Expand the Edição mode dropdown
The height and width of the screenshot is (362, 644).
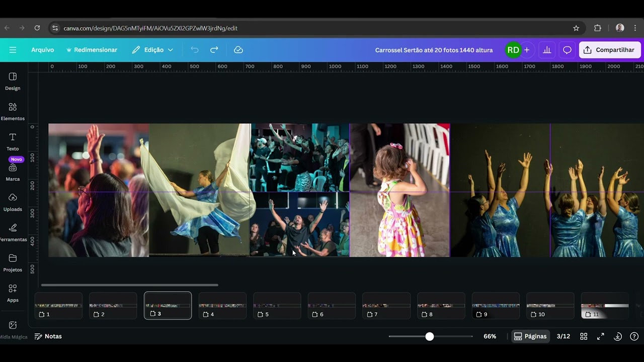coord(152,50)
